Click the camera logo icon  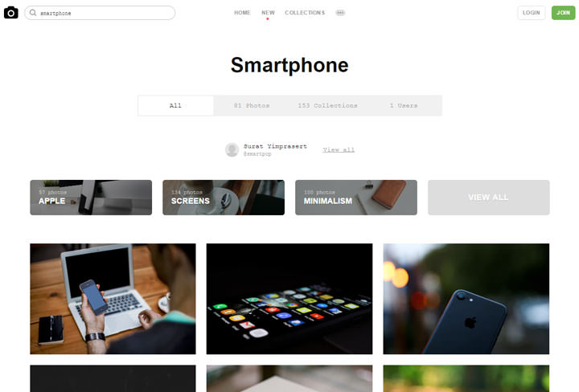tap(11, 13)
